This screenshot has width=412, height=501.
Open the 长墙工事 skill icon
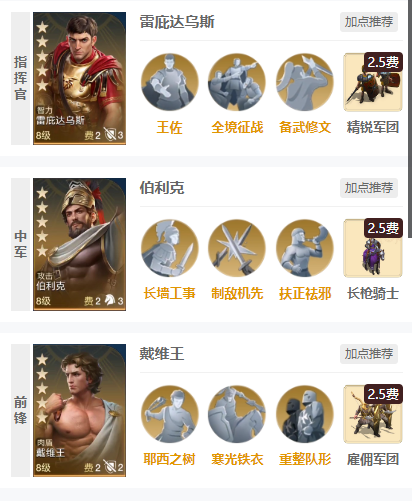click(x=170, y=248)
